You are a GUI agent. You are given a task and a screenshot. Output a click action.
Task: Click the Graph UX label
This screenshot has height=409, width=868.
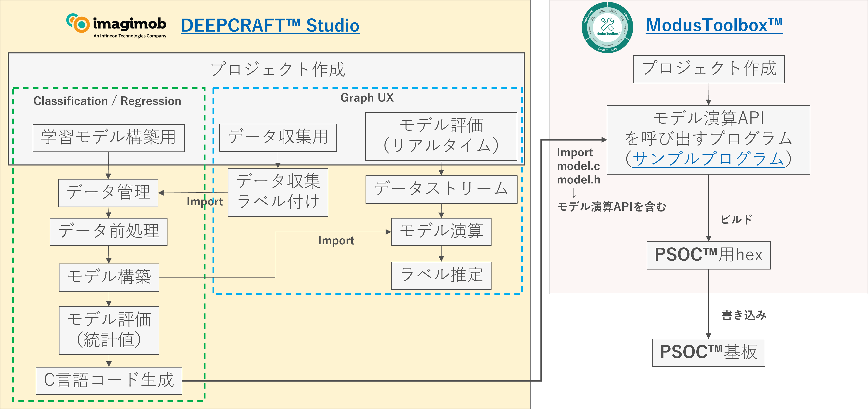pos(367,97)
